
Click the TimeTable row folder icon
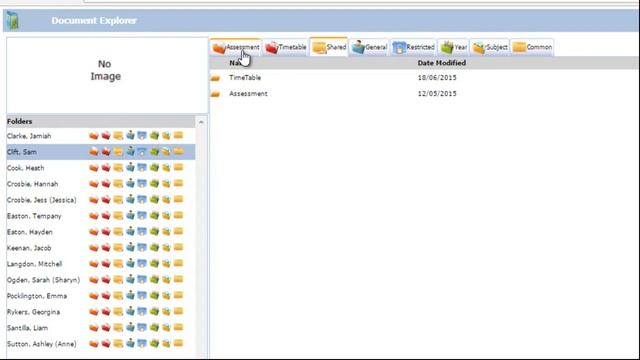pyautogui.click(x=216, y=78)
